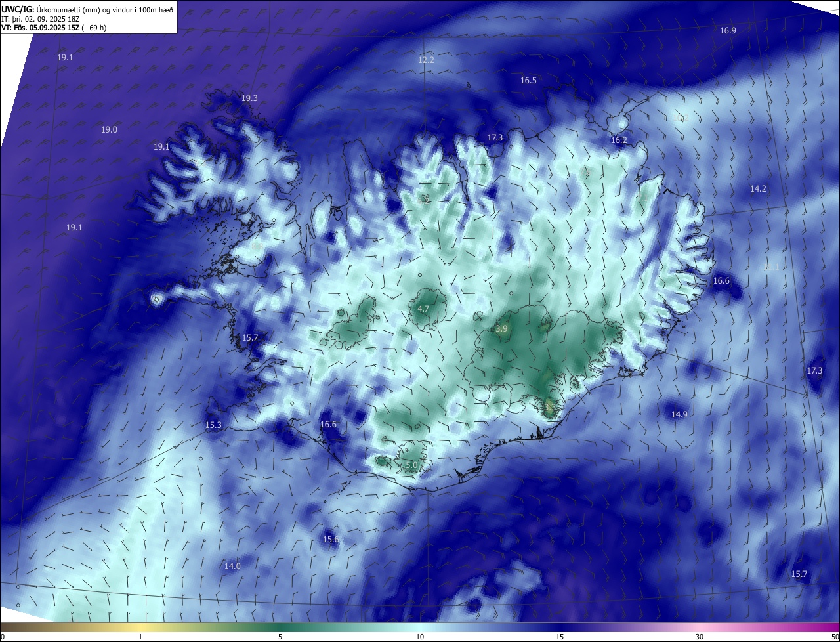Click the 19.3 value label
This screenshot has height=642, width=840.
249,98
